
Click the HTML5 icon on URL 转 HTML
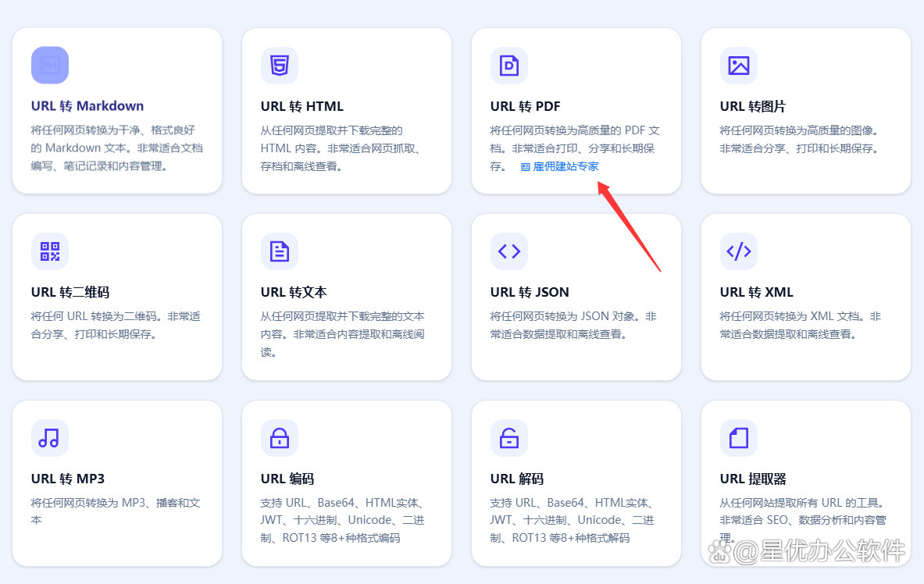point(280,66)
